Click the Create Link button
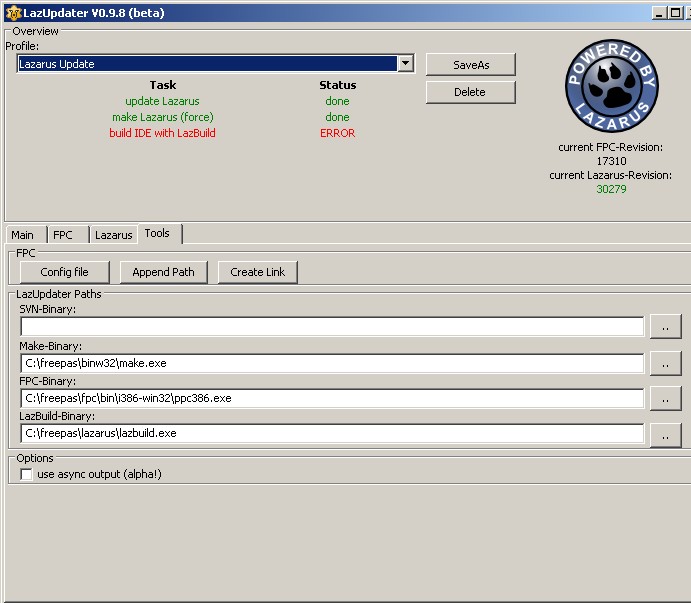The height and width of the screenshot is (603, 691). pos(257,272)
